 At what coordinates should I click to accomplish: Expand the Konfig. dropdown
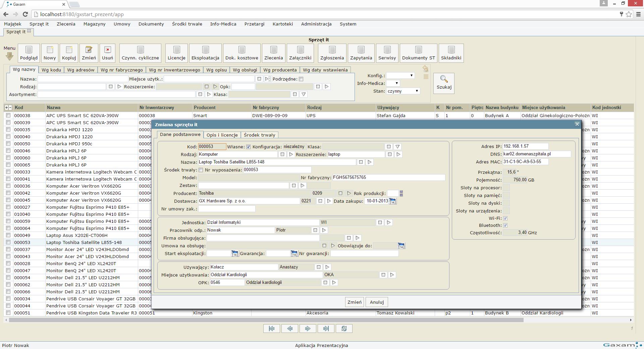(x=400, y=76)
